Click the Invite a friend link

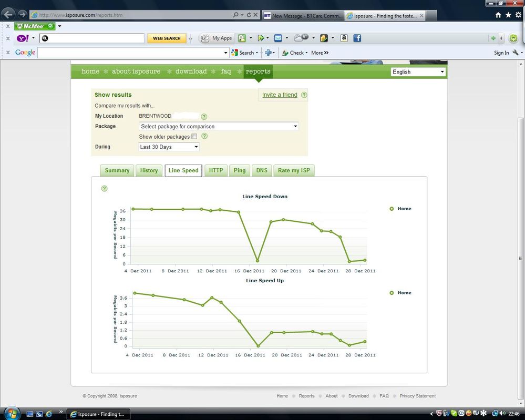280,95
